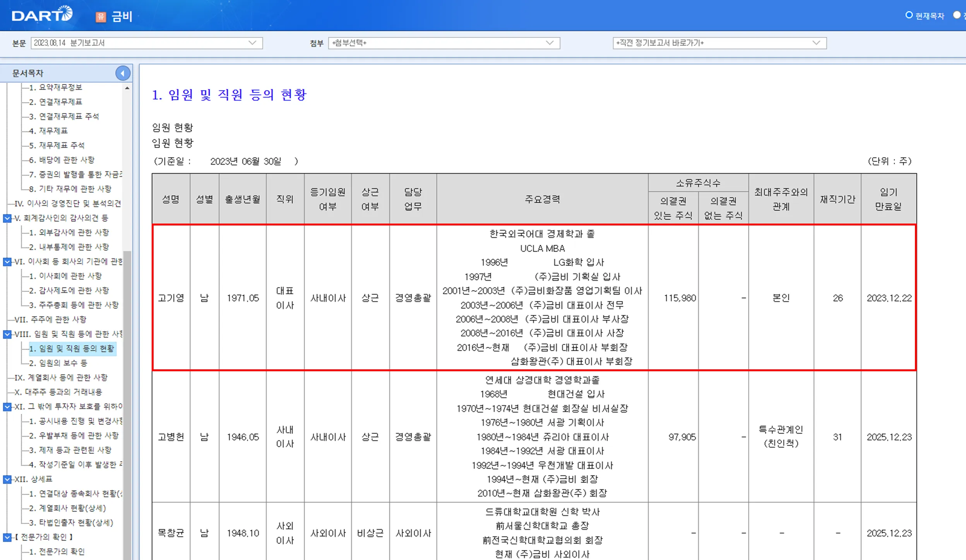Click the document tree scrollbar thumb
This screenshot has width=966, height=560.
tap(127, 405)
